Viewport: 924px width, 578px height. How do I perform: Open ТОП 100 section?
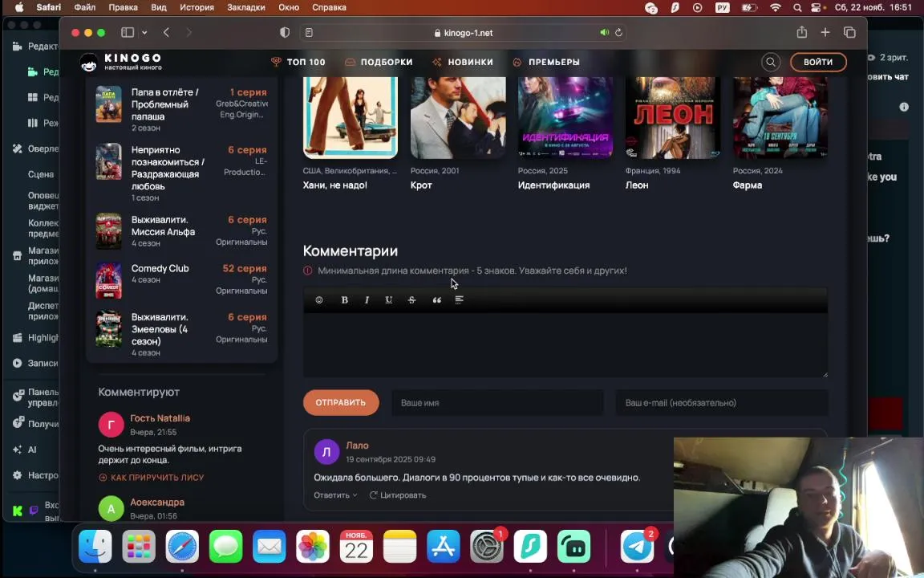click(298, 62)
